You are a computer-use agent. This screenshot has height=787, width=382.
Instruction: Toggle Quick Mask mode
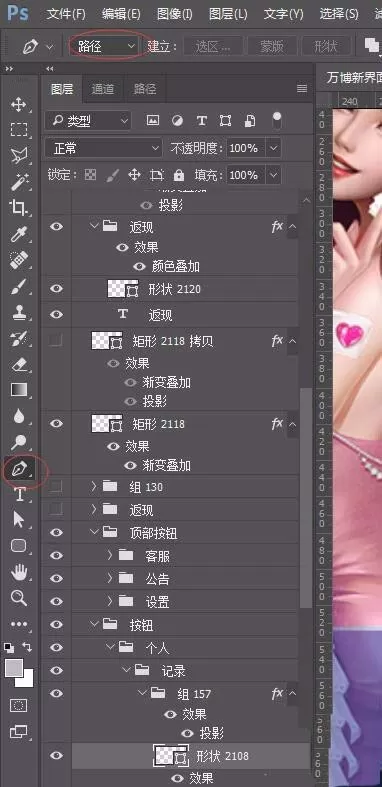19,705
